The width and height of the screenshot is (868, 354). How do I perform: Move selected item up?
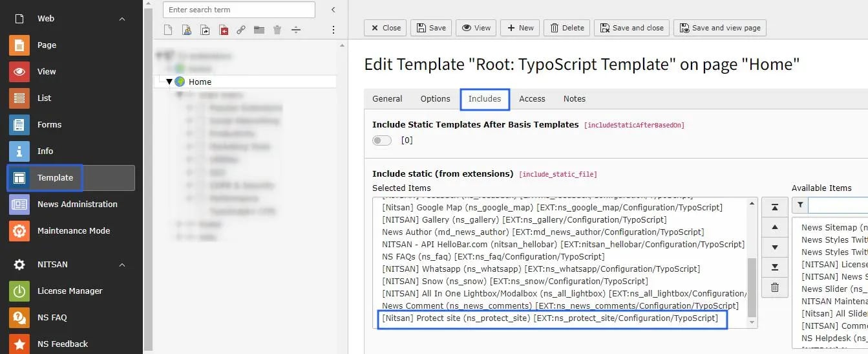(775, 227)
